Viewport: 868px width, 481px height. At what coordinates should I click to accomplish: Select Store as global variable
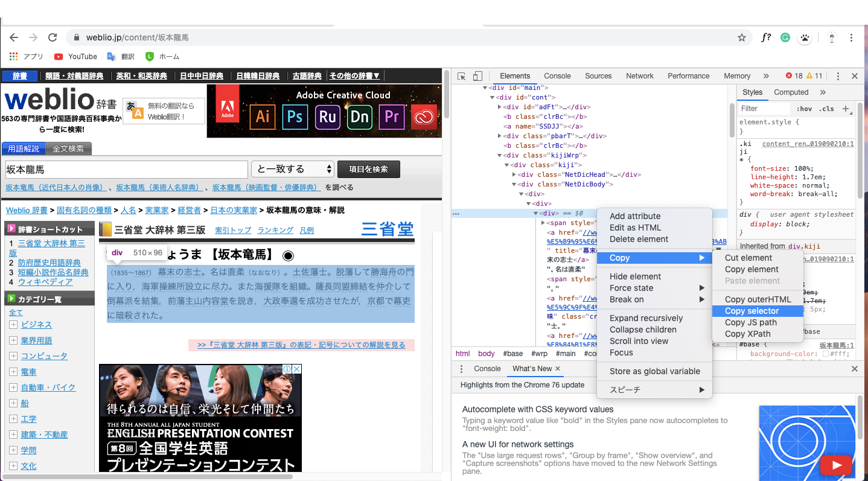[654, 371]
